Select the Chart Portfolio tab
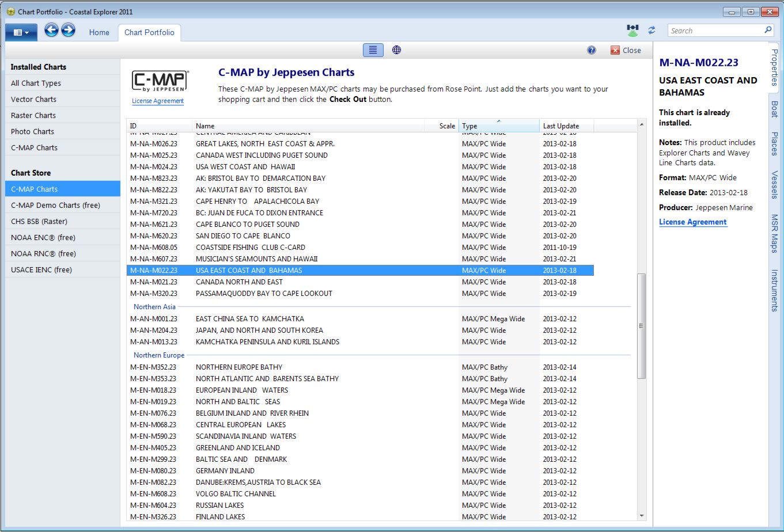 click(x=149, y=33)
